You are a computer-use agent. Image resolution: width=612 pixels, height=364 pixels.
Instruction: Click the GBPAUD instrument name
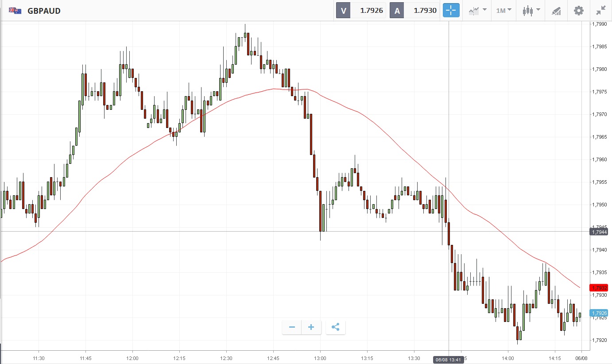point(44,11)
